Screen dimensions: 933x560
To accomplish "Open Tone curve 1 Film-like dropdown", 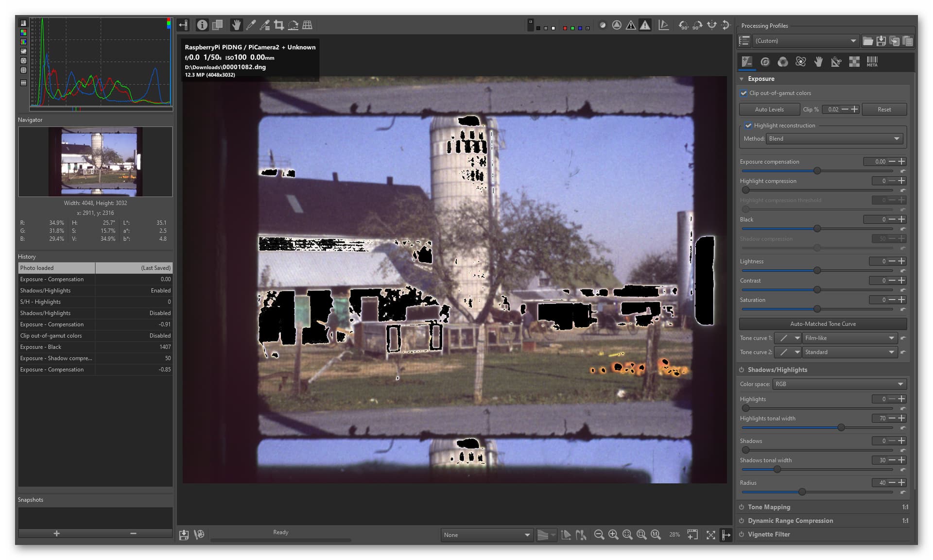I will pos(849,338).
